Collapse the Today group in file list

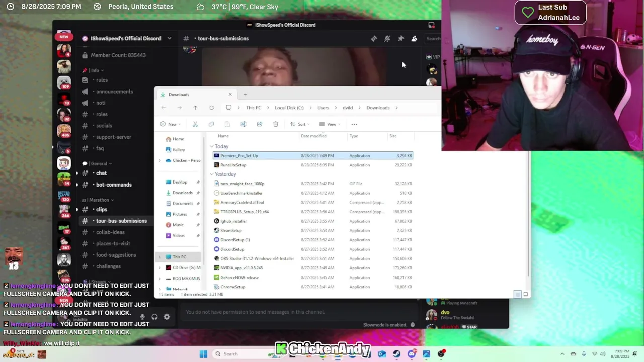[212, 146]
